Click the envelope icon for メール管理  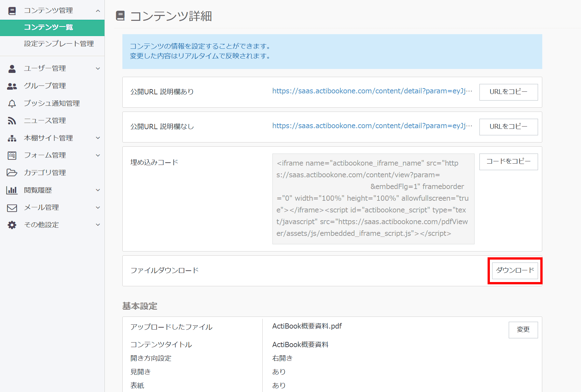[x=12, y=208]
